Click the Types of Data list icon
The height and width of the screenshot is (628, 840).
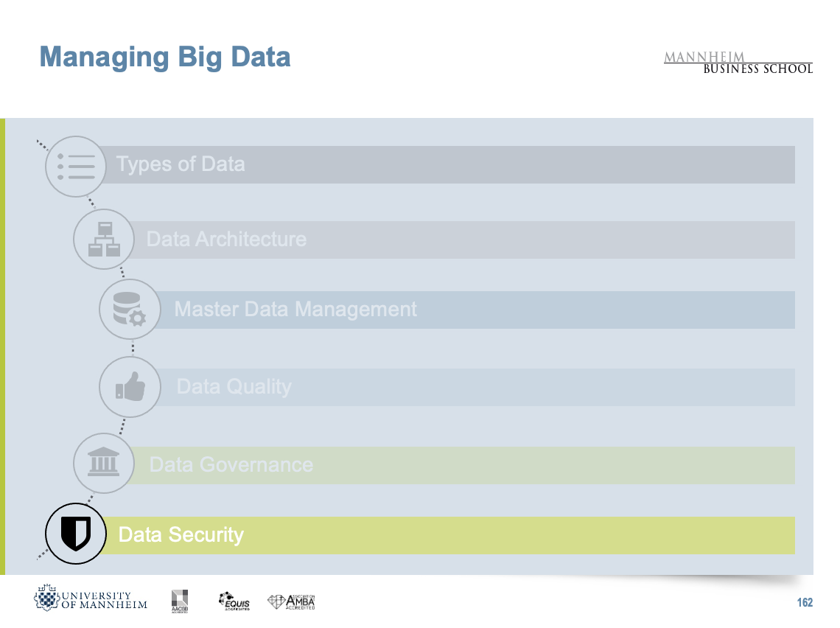coord(76,167)
